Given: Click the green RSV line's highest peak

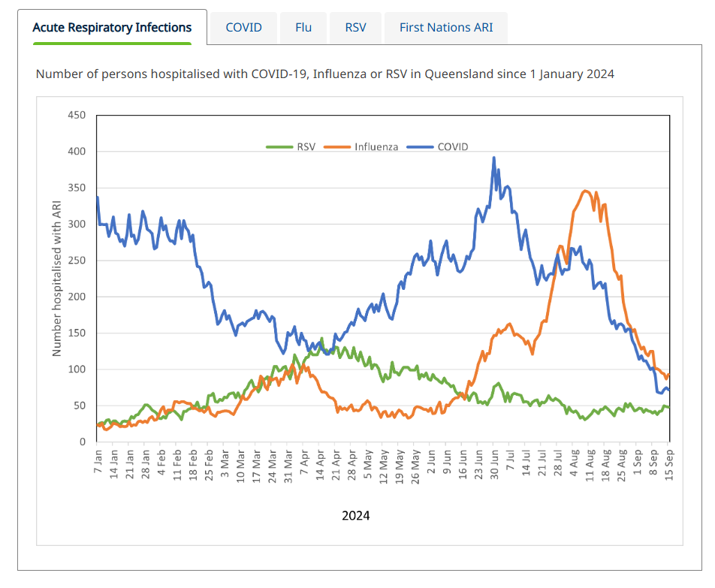Looking at the screenshot, I should 321,339.
